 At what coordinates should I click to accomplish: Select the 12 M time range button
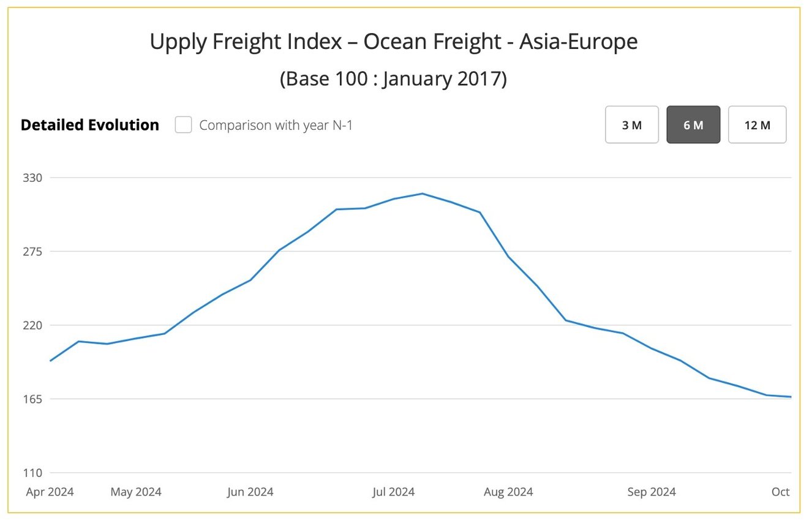(x=757, y=124)
